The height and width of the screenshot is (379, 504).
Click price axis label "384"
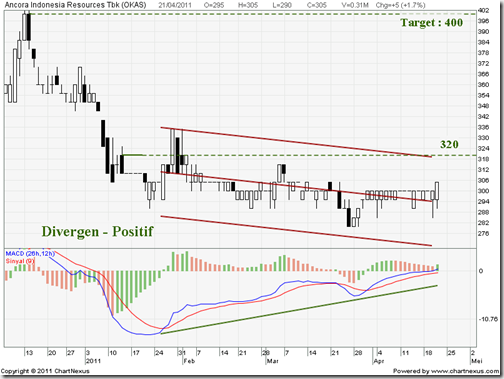(x=483, y=42)
